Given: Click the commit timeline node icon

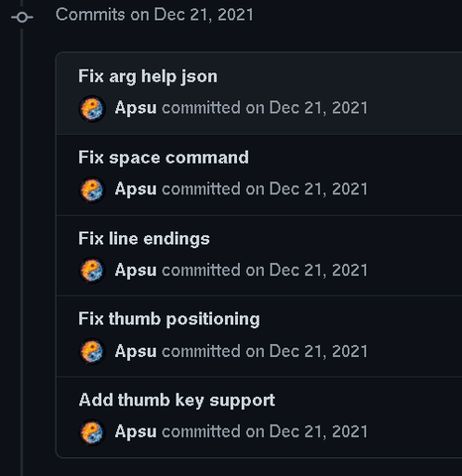Looking at the screenshot, I should (22, 17).
